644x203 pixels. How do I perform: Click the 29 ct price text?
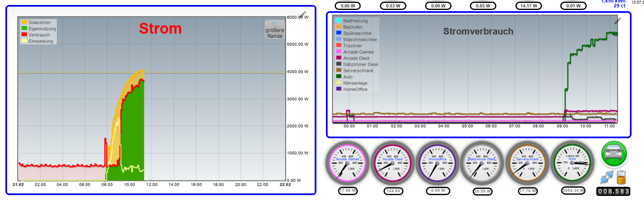point(619,6)
